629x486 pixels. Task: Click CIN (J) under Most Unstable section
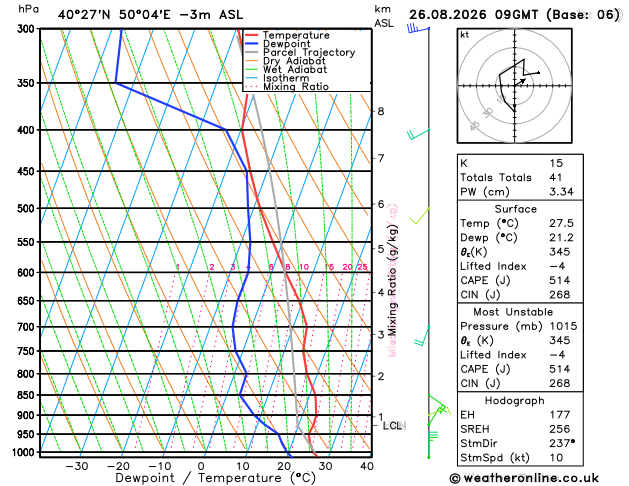point(480,383)
